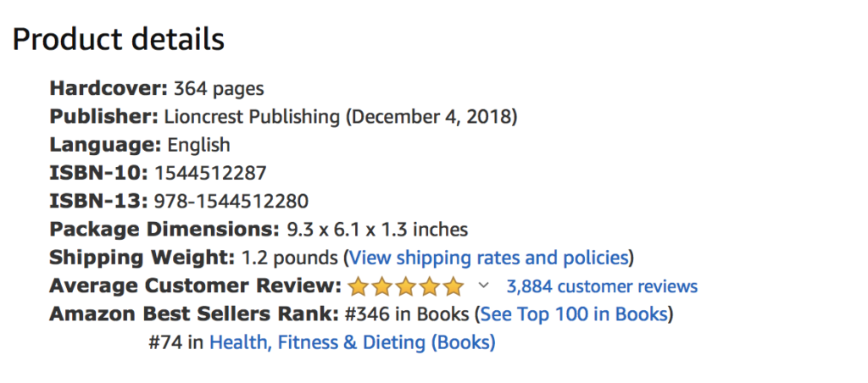
Task: Click the second star in the rating
Action: tap(382, 286)
